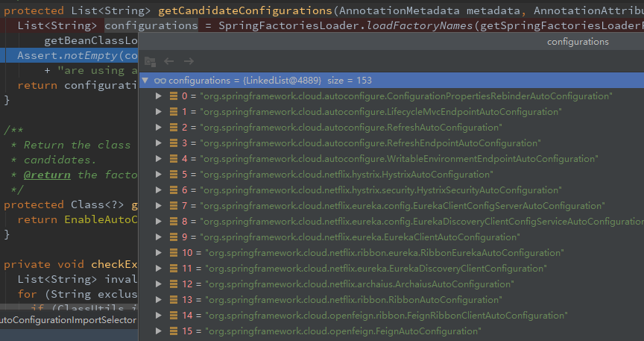Expand element 4 WritableEnvironmentEndpointAutoConfiguration
The height and width of the screenshot is (341, 644).
click(158, 158)
